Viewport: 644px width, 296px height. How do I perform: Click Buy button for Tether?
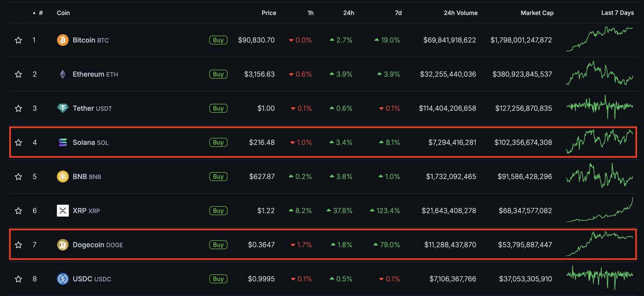(x=218, y=108)
